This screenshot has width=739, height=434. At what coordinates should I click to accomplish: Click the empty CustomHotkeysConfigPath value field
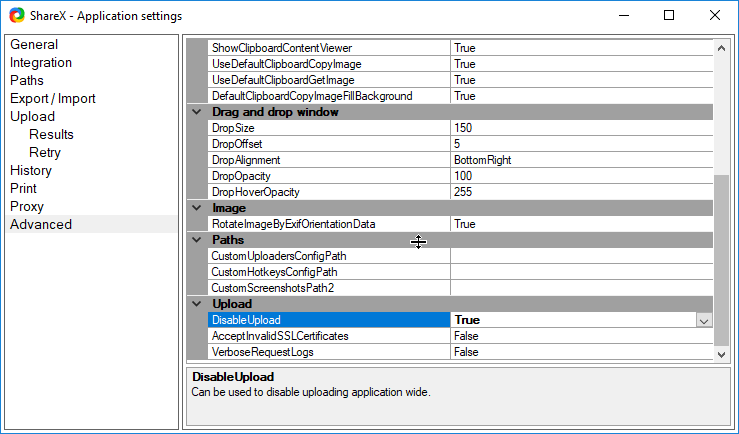pyautogui.click(x=582, y=272)
